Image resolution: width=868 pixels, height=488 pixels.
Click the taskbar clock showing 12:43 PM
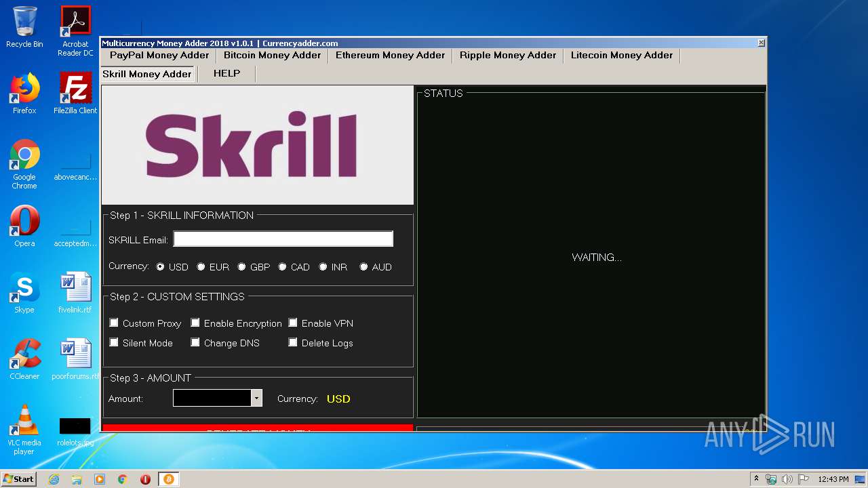(x=833, y=479)
